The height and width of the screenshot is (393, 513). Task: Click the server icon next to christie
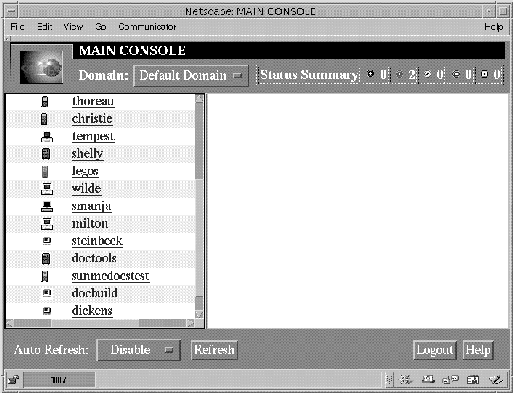tap(44, 119)
